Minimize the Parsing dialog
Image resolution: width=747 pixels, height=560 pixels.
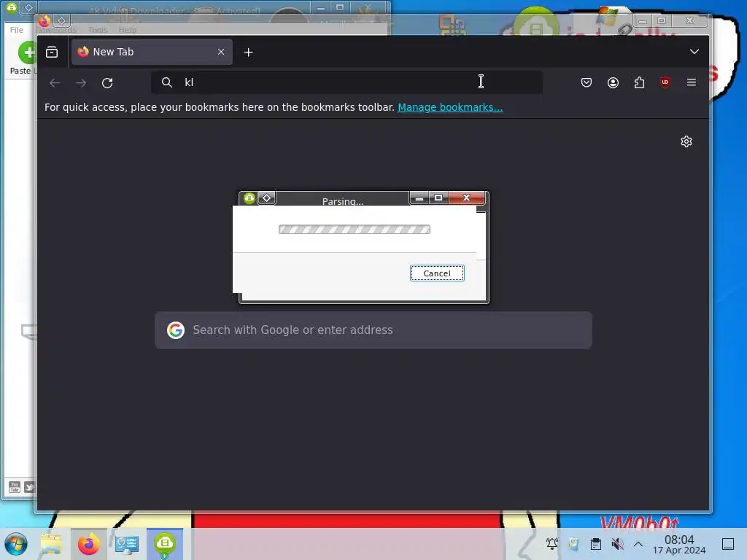point(419,198)
